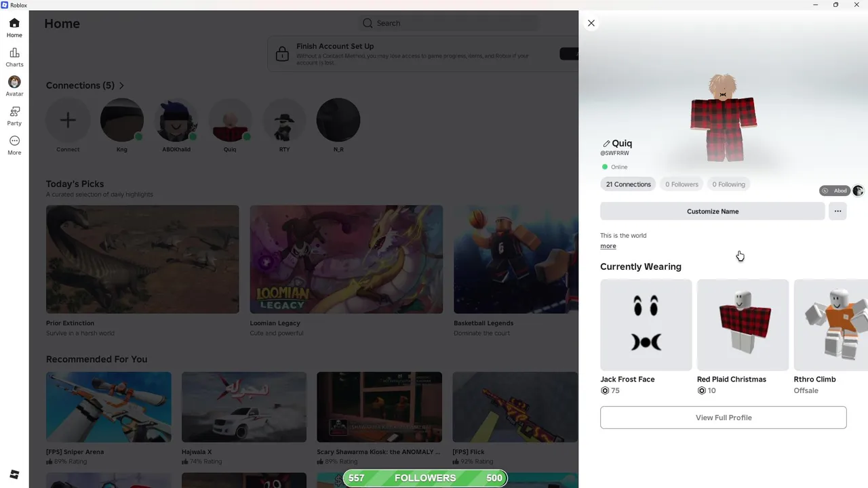Open ABOKhalid connection avatar
868x488 pixels.
176,120
